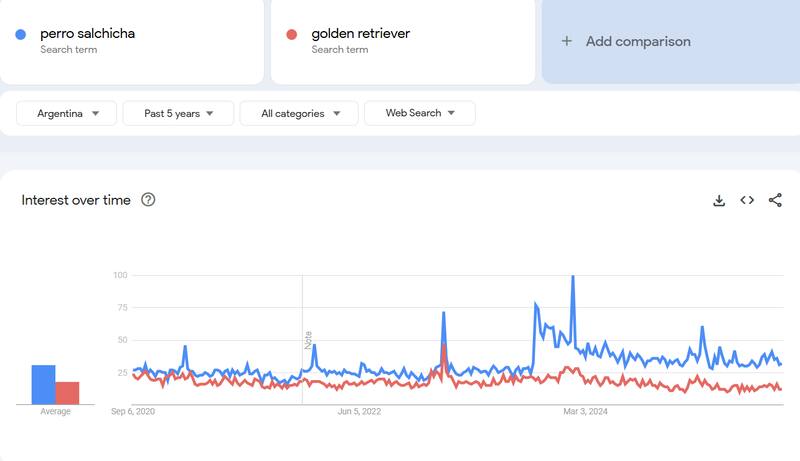
Task: Open the Interest over time help icon
Action: coord(148,200)
